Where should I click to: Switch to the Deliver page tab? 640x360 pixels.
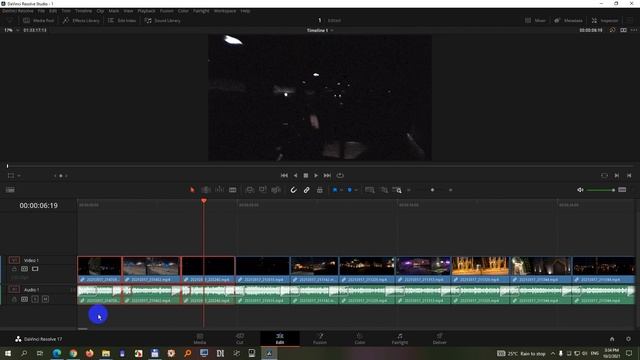coord(439,339)
